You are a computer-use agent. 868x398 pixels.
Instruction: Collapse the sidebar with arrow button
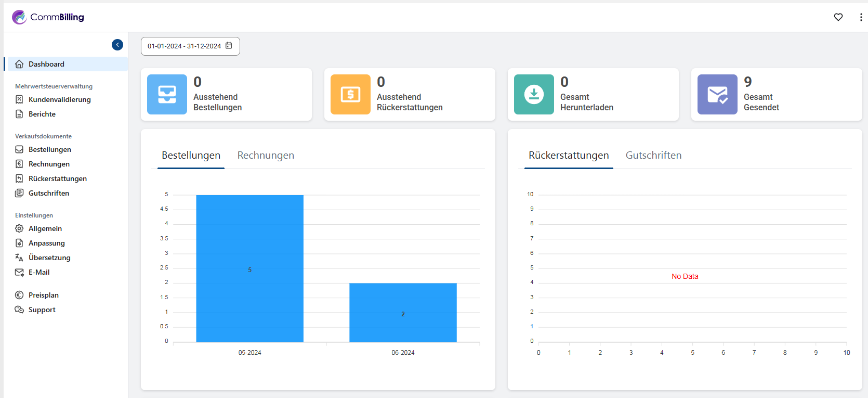[117, 45]
